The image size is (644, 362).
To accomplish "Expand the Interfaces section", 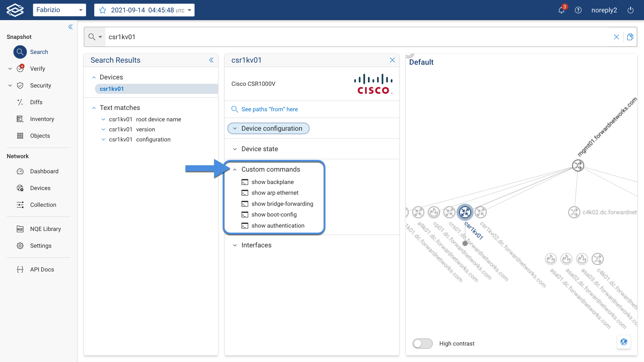I will (256, 245).
